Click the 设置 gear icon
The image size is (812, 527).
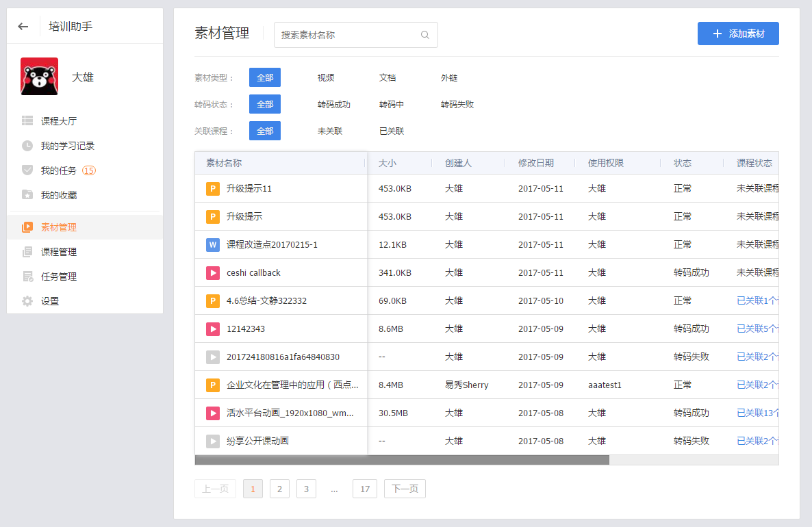click(x=27, y=301)
